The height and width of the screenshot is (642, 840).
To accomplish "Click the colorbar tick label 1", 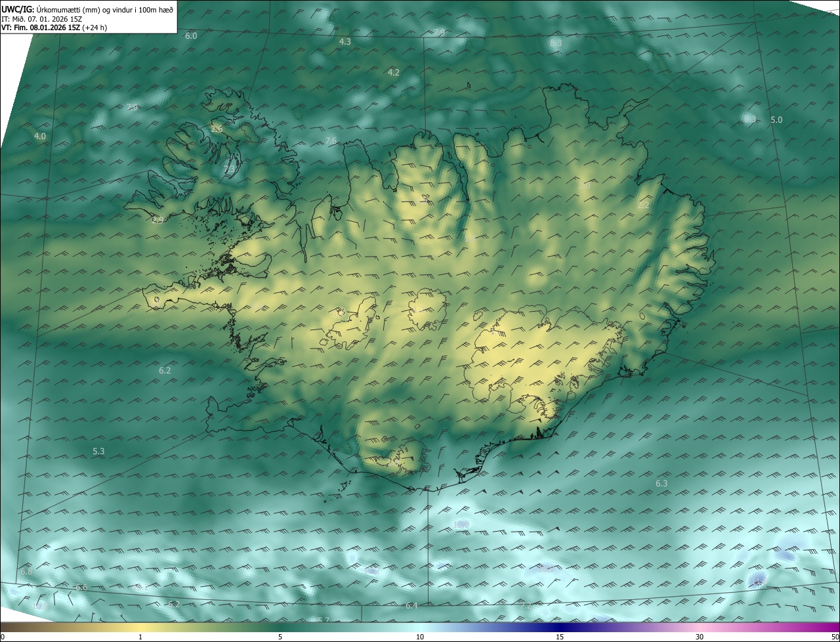I will [x=140, y=637].
